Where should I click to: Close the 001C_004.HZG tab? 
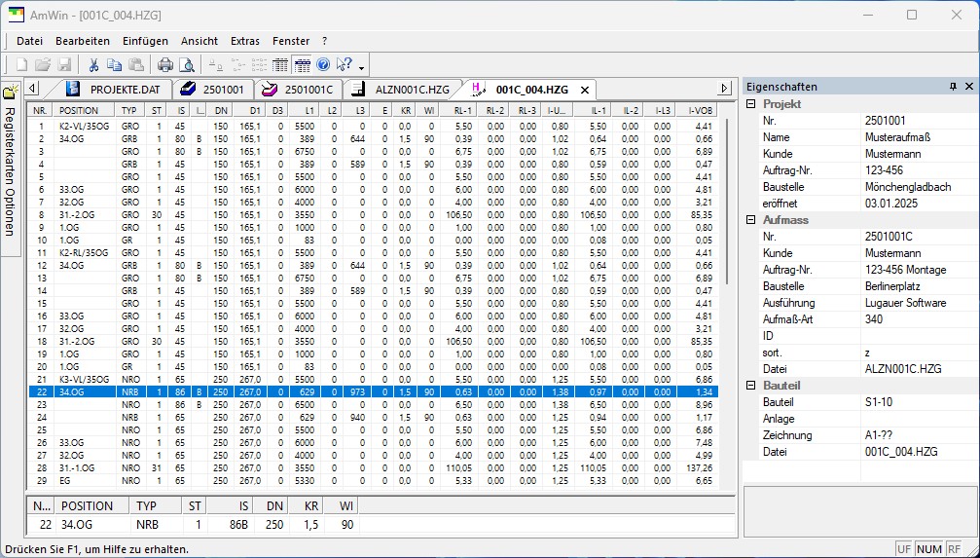[585, 91]
